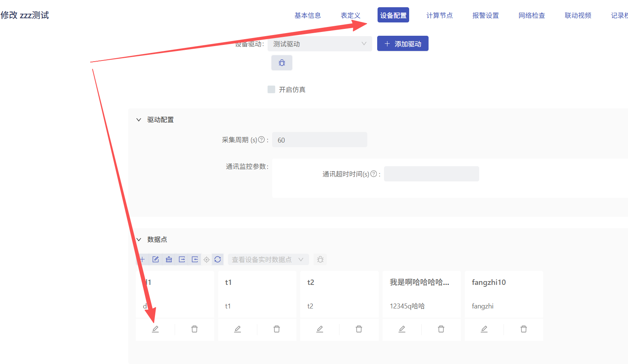Click the refresh data points icon

pos(218,259)
